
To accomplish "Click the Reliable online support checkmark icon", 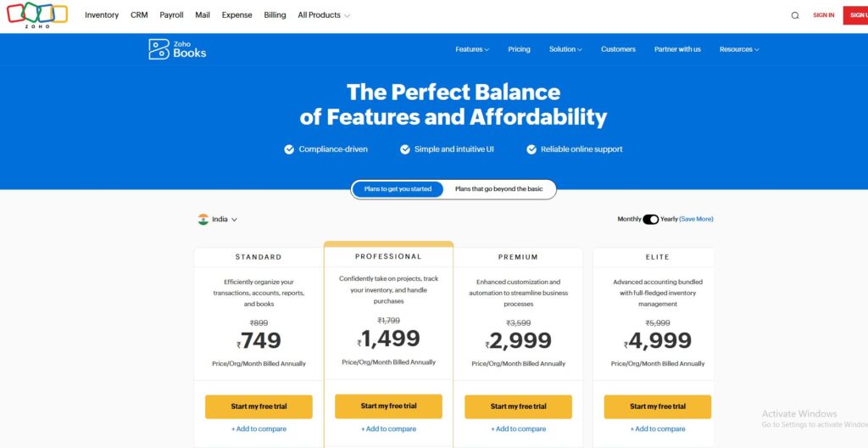I will tap(531, 149).
